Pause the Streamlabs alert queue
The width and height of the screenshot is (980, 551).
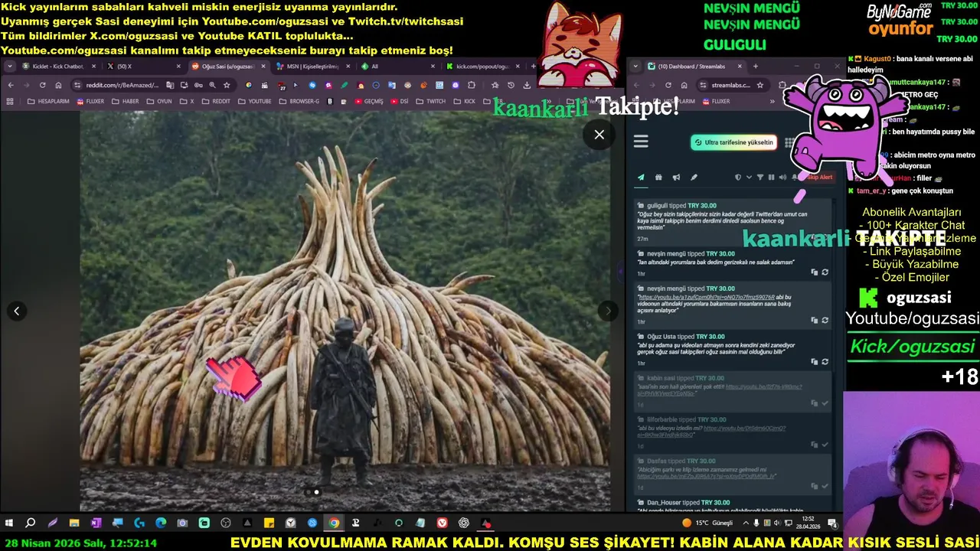[771, 178]
